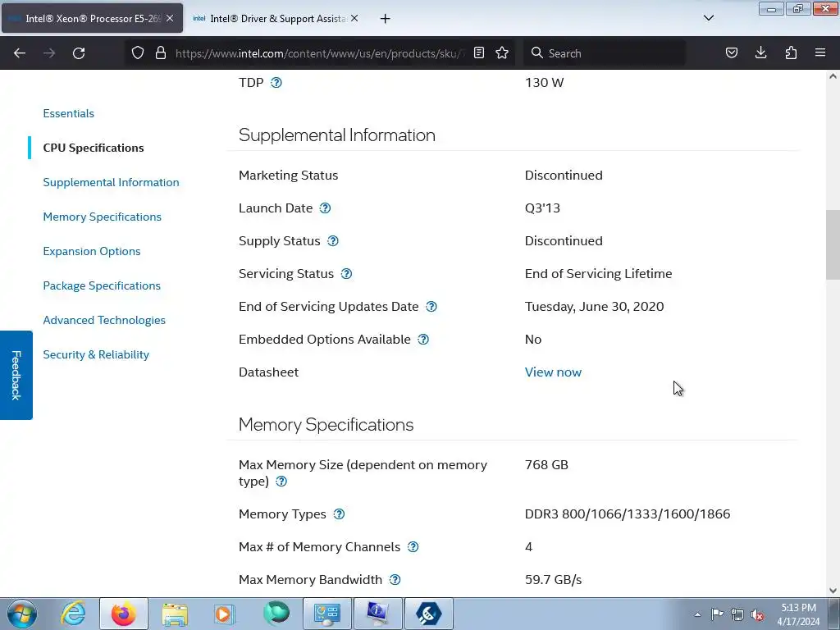Close the Driver & Support Assistant tab
This screenshot has height=630, width=840.
[x=354, y=18]
